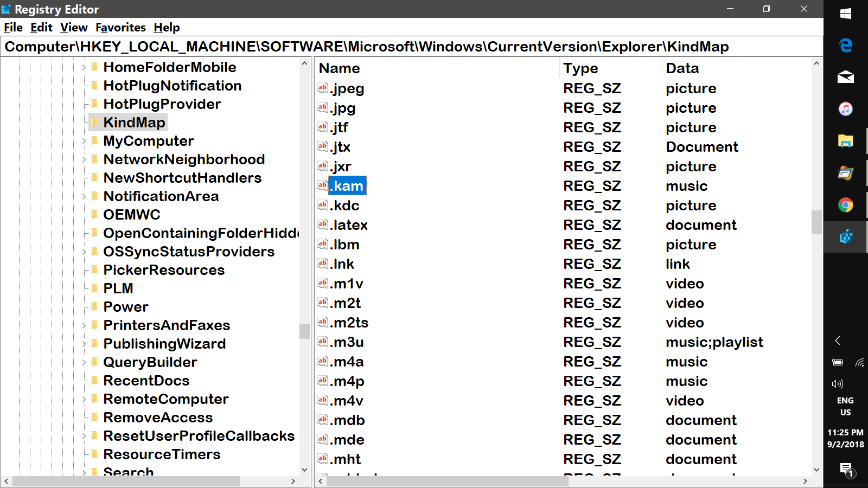Click the .latex value string icon

pyautogui.click(x=323, y=224)
